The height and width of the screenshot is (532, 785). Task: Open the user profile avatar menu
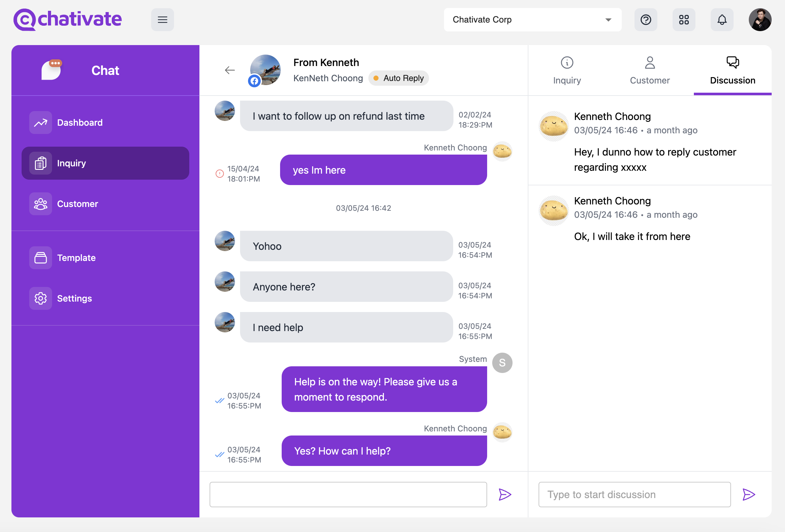[760, 20]
